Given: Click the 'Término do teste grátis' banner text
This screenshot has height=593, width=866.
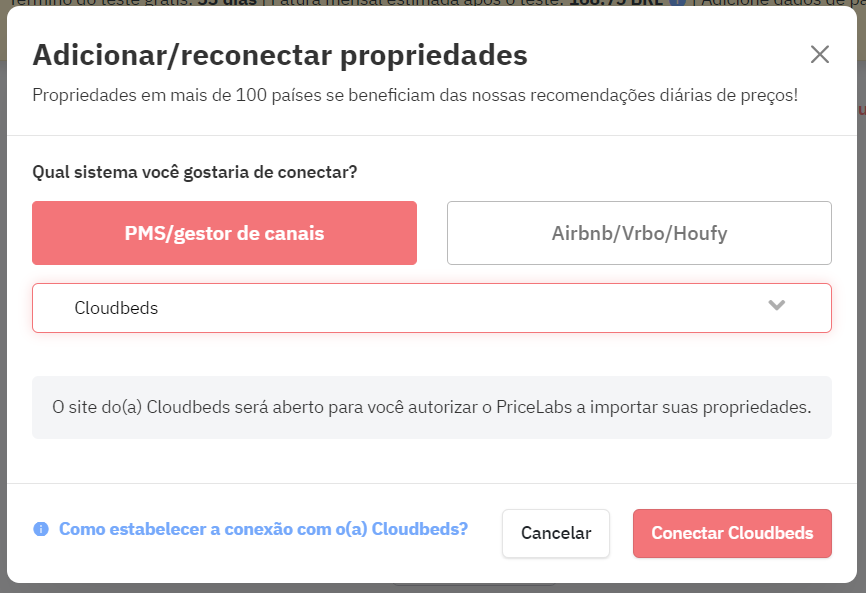Looking at the screenshot, I should click(103, 2).
